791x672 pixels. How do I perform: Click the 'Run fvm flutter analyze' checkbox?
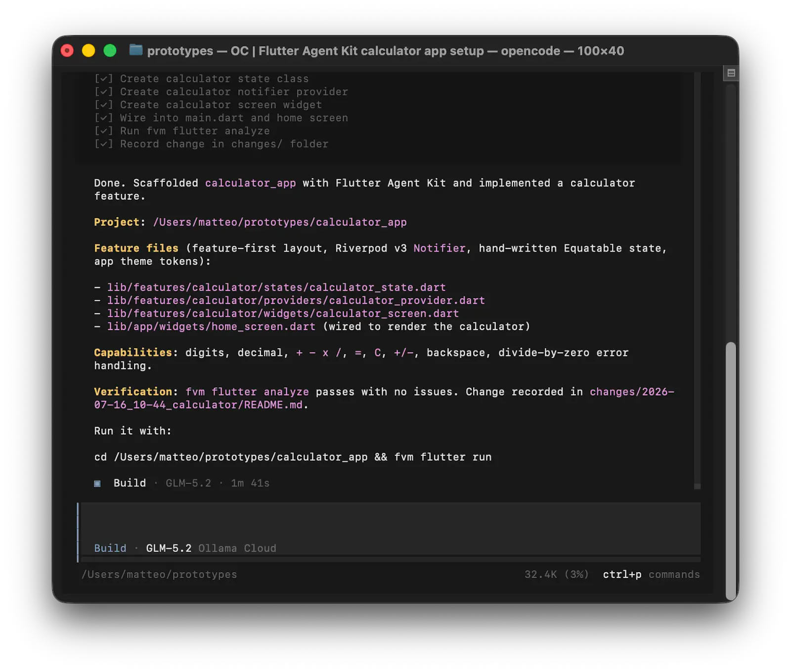pos(104,131)
